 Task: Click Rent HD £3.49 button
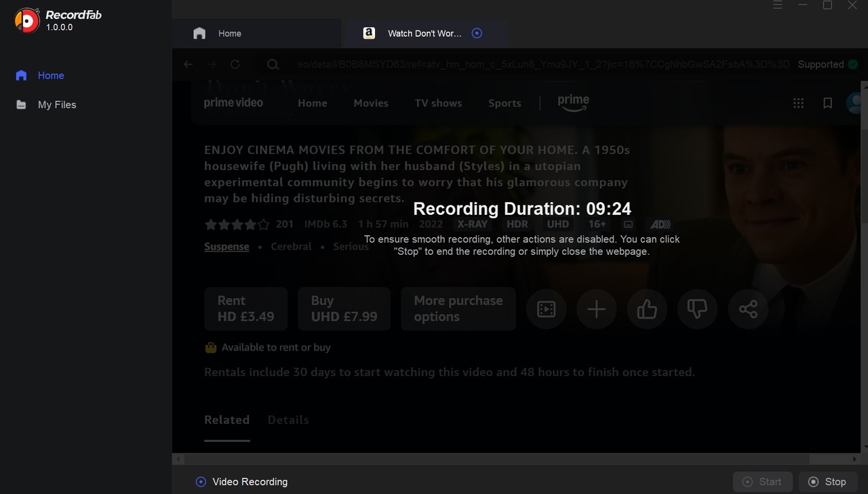tap(245, 309)
